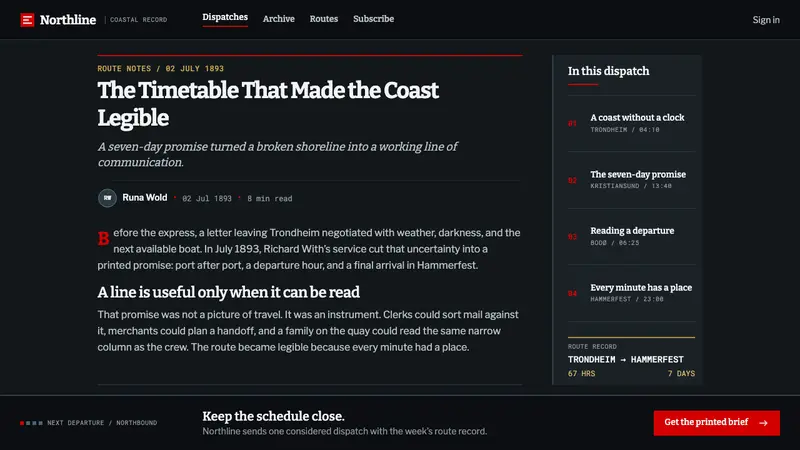Click the red Northline logo icon

coord(27,20)
